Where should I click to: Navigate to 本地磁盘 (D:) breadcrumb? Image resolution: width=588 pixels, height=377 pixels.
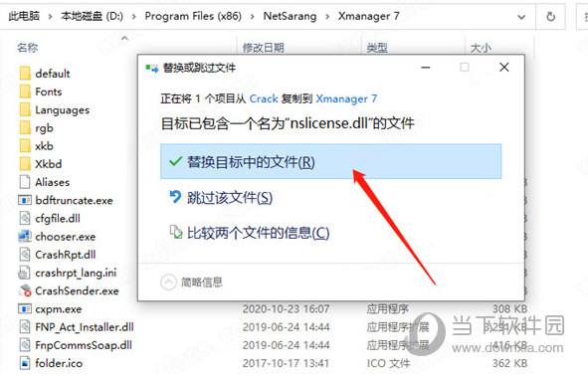point(92,16)
